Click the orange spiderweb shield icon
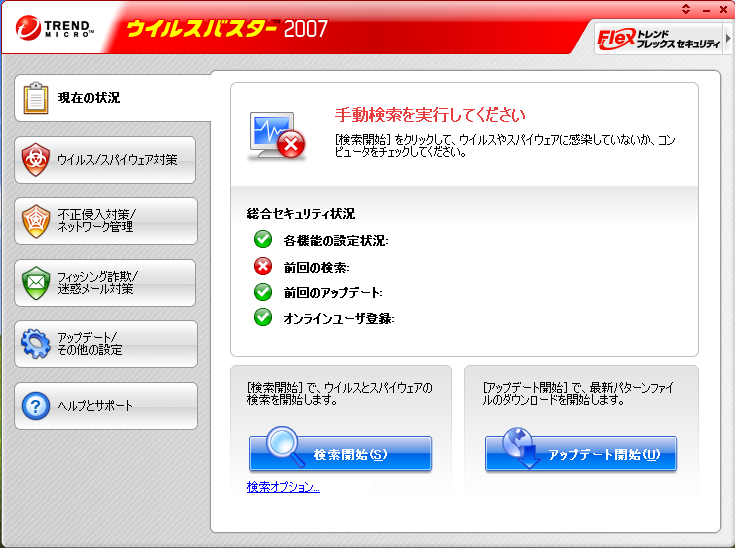735x548 pixels. coord(36,221)
